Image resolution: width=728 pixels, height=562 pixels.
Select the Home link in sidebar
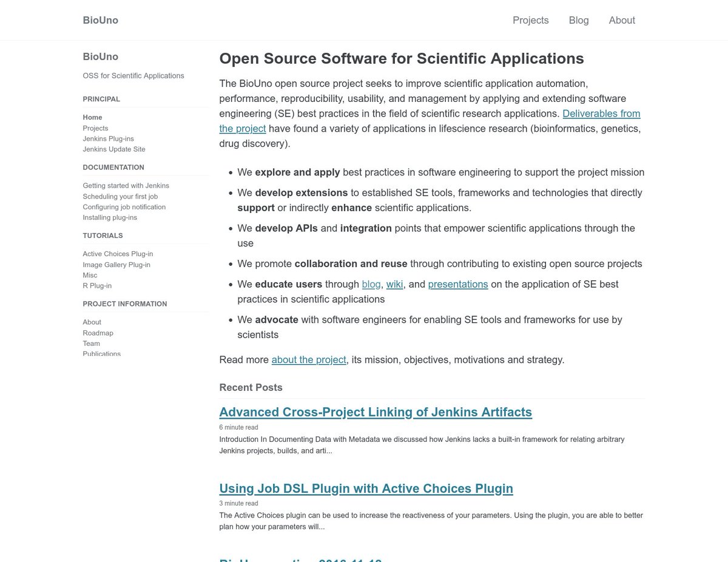93,117
